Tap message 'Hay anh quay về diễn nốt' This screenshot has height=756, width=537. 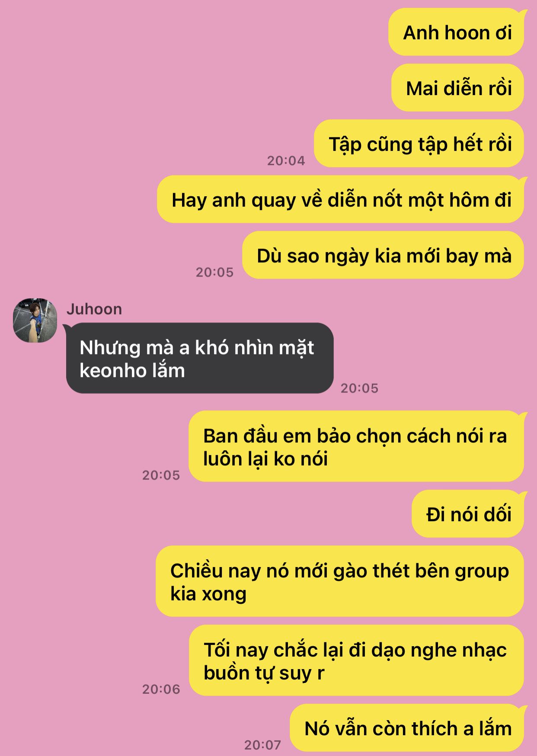[341, 199]
